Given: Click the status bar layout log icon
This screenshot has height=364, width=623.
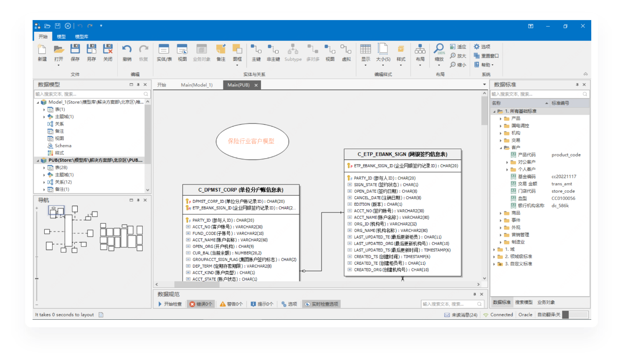Looking at the screenshot, I should 101,315.
